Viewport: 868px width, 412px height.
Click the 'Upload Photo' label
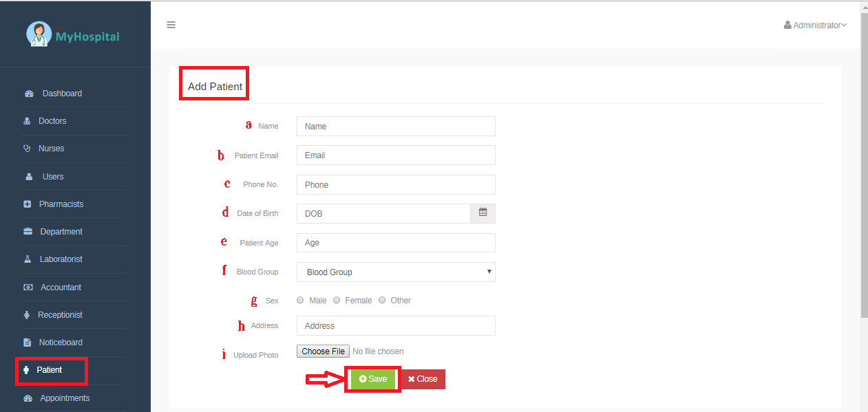(x=256, y=355)
